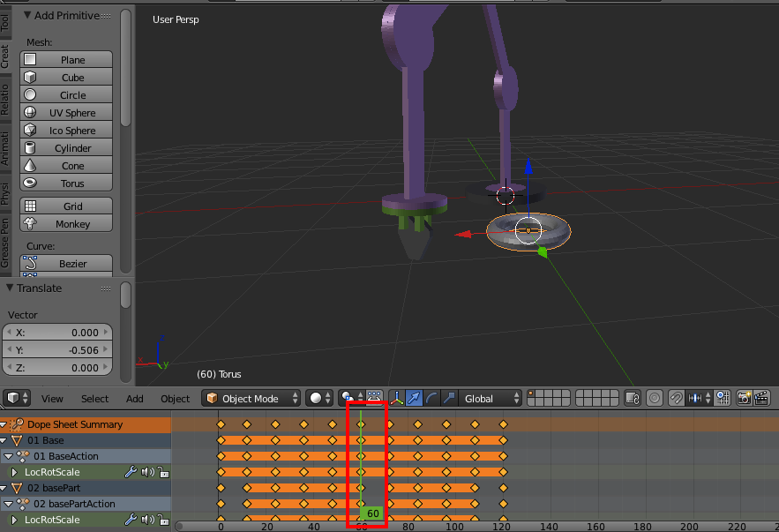Click the Vector Y value field

pyautogui.click(x=57, y=350)
